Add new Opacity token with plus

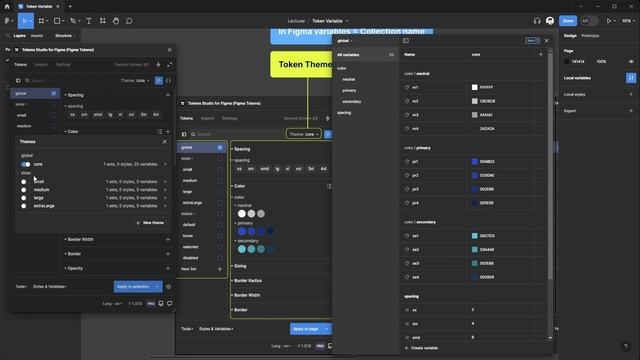coord(168,268)
